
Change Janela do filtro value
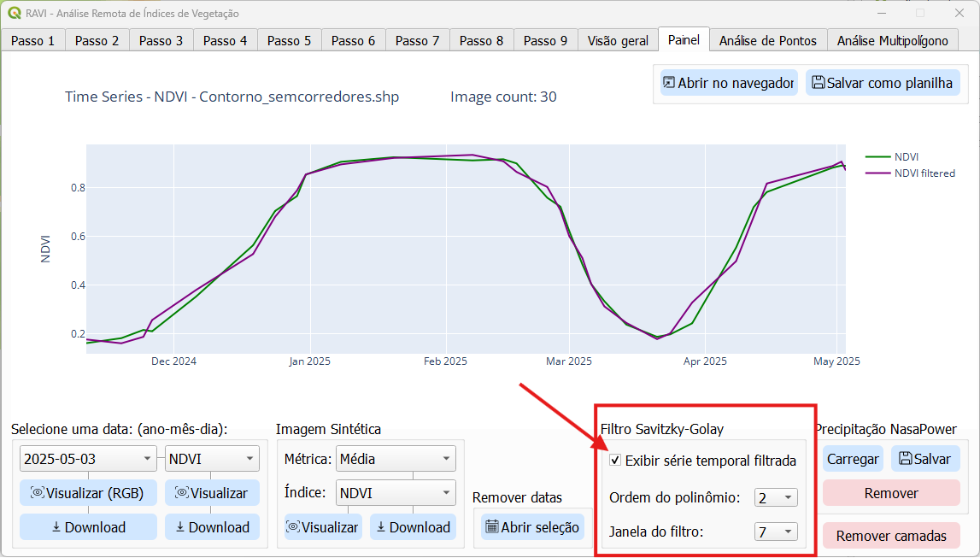[776, 531]
